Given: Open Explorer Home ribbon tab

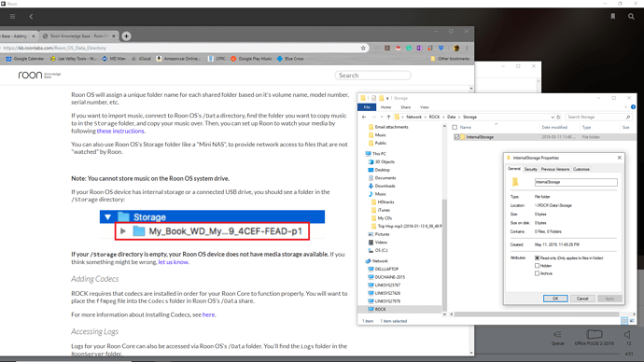Looking at the screenshot, I should click(385, 107).
